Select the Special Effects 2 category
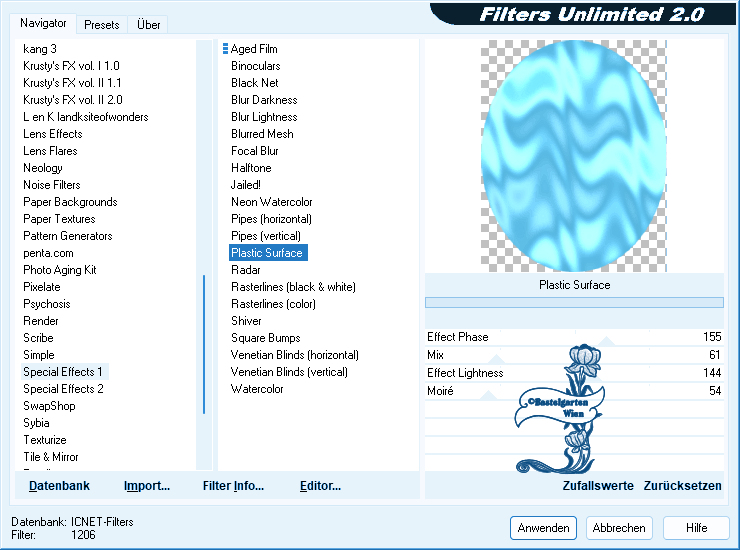This screenshot has width=740, height=550. click(x=63, y=389)
